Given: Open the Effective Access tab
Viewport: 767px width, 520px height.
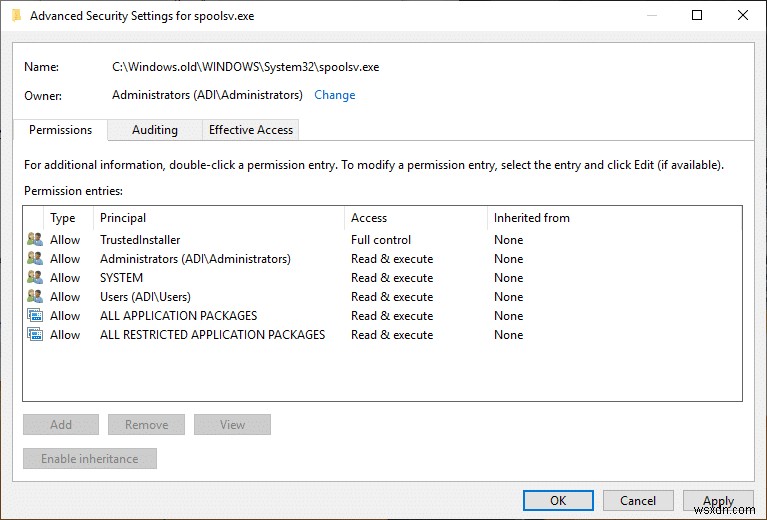Looking at the screenshot, I should click(250, 130).
